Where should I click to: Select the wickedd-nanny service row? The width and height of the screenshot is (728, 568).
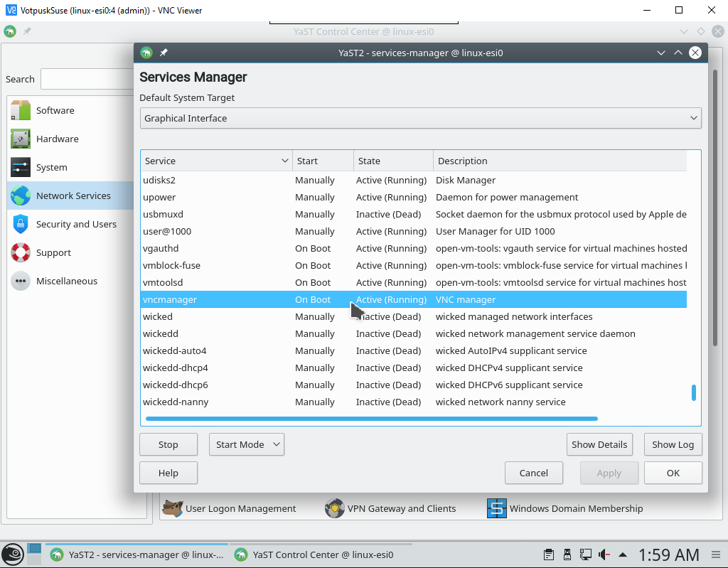coord(414,402)
